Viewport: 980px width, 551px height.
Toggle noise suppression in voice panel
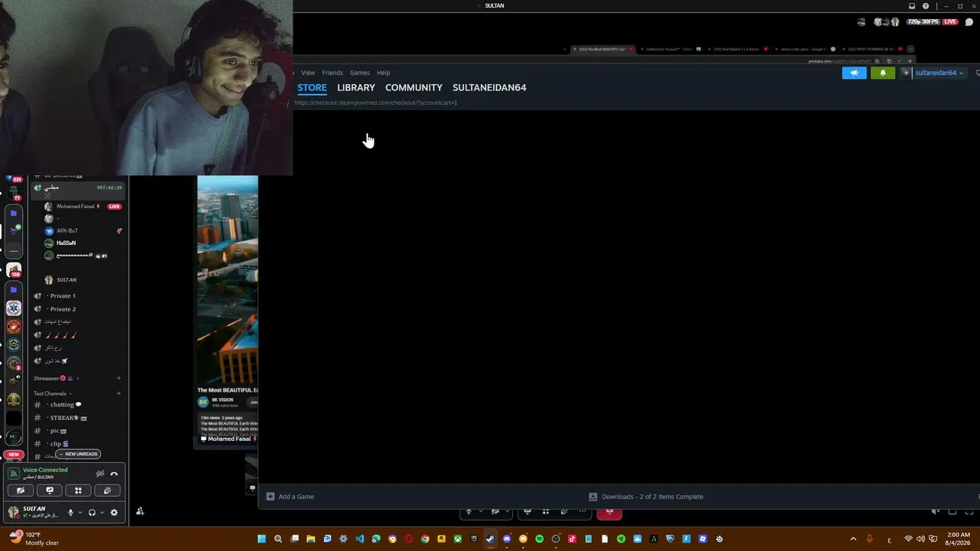pos(100,474)
